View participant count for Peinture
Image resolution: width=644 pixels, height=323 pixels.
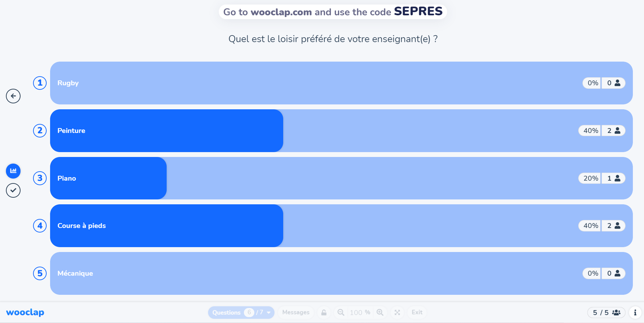[613, 131]
